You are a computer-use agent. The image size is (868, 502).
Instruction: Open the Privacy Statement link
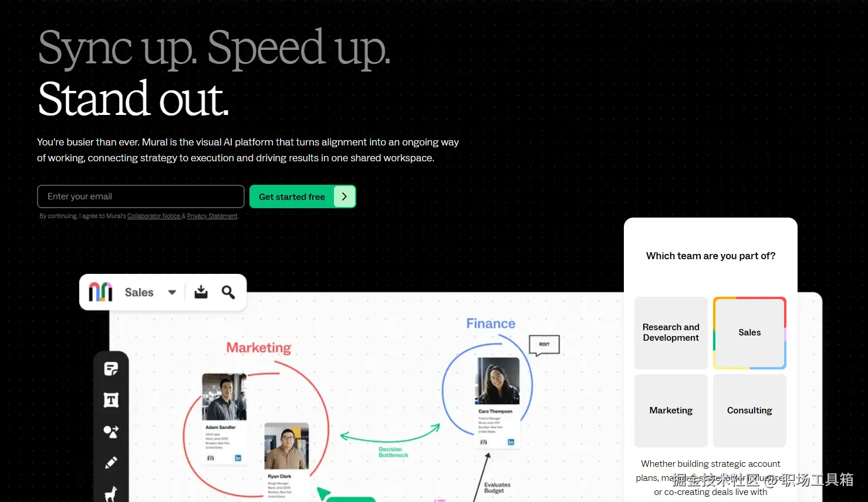click(212, 216)
